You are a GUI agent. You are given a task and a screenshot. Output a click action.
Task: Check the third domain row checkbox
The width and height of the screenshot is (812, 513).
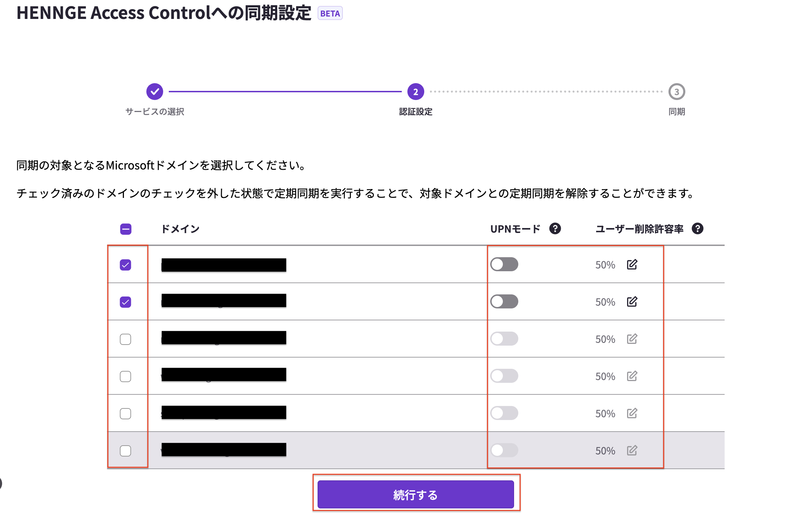[125, 339]
